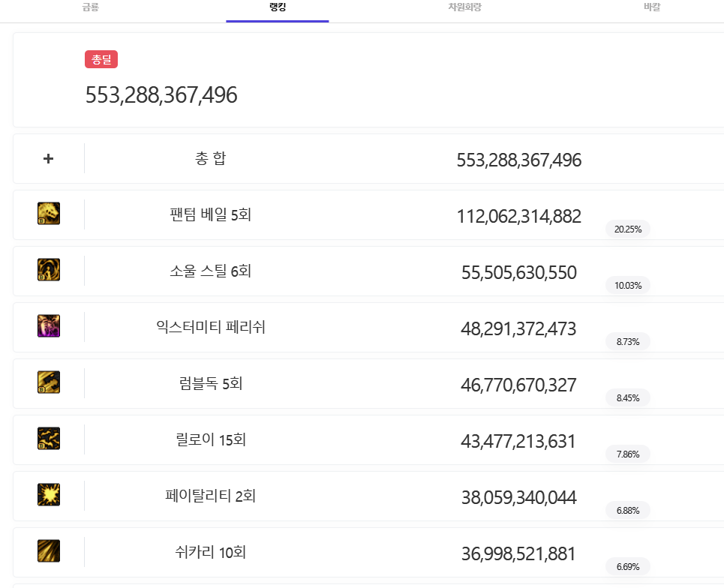
Task: Click the 20.25% percentage badge
Action: click(x=628, y=229)
